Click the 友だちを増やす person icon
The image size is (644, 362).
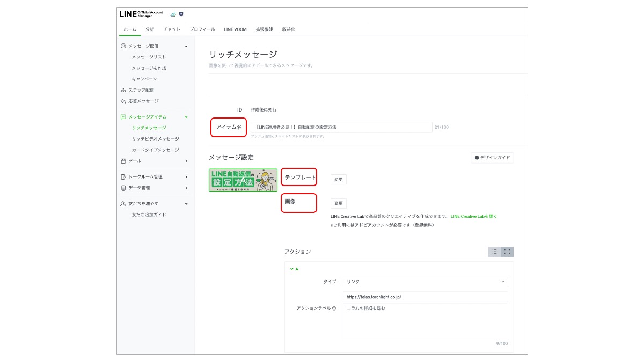tap(123, 204)
